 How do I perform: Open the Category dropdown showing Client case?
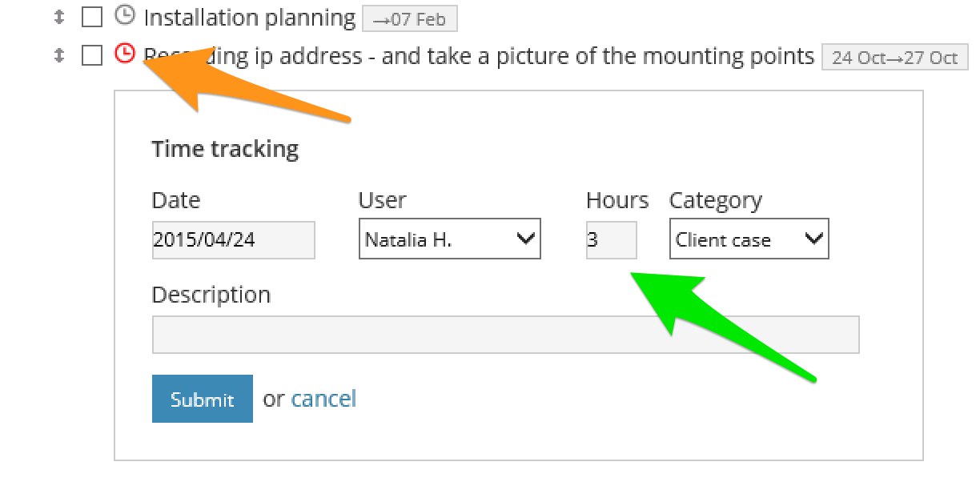(748, 239)
